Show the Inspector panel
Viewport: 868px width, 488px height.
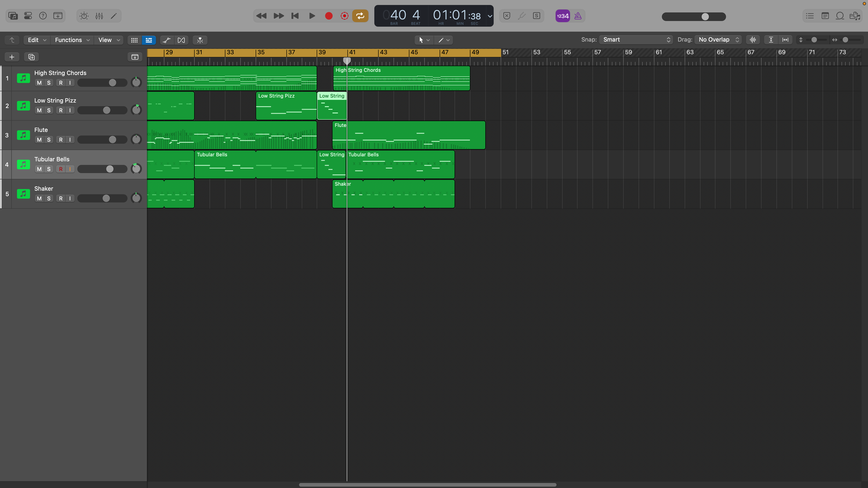28,16
